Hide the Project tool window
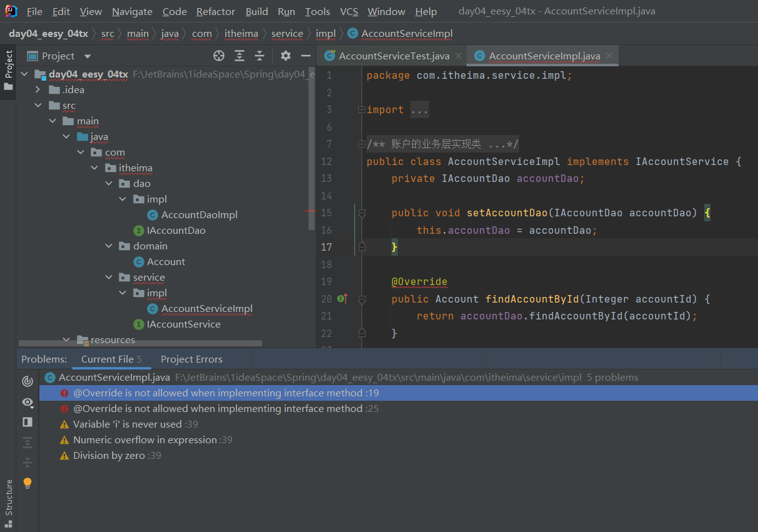 [x=306, y=56]
